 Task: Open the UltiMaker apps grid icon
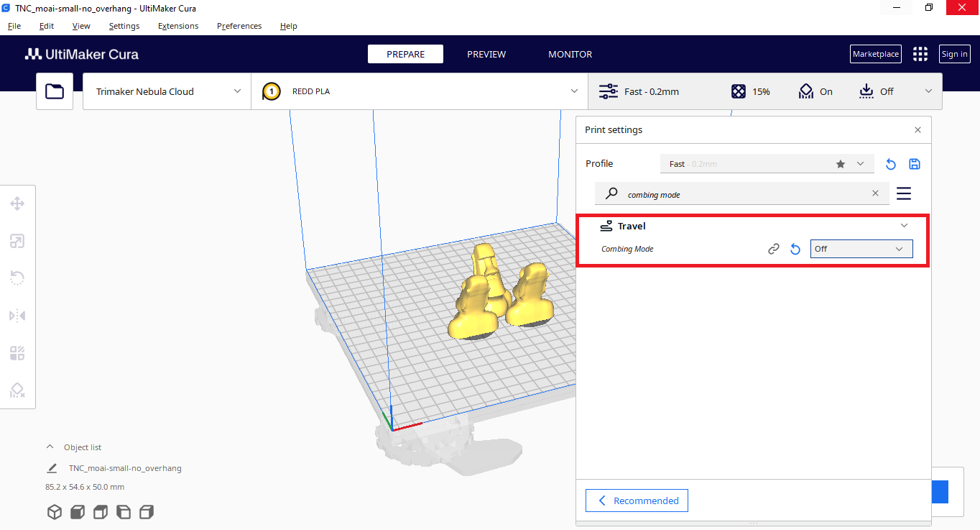coord(920,54)
